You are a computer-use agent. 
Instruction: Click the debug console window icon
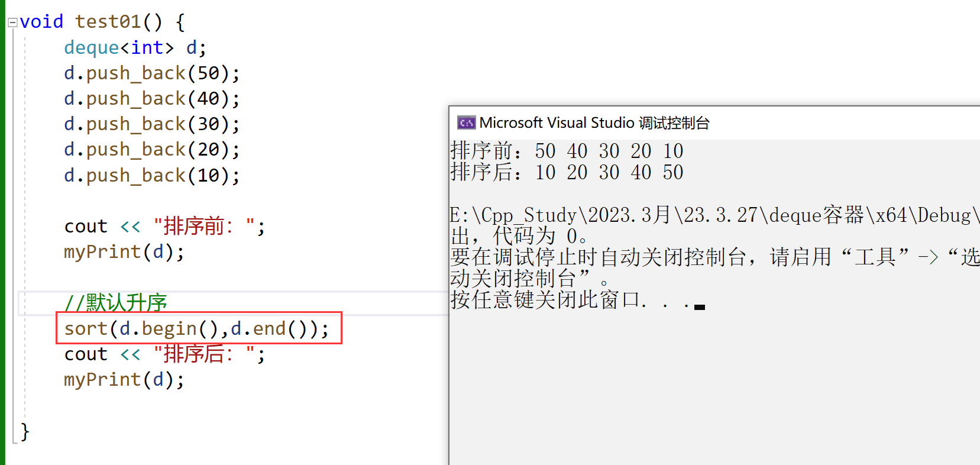466,123
